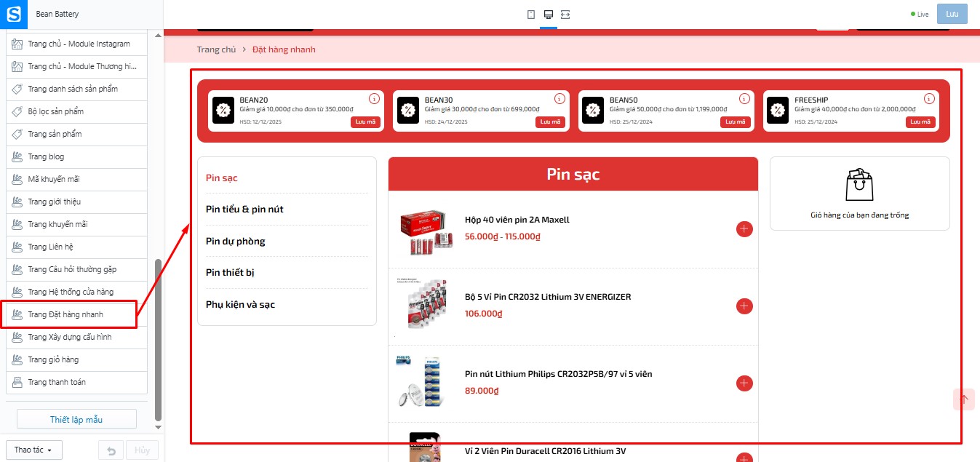This screenshot has width=980, height=462.
Task: Click the percent badge icon of FREESHIP
Action: [778, 111]
